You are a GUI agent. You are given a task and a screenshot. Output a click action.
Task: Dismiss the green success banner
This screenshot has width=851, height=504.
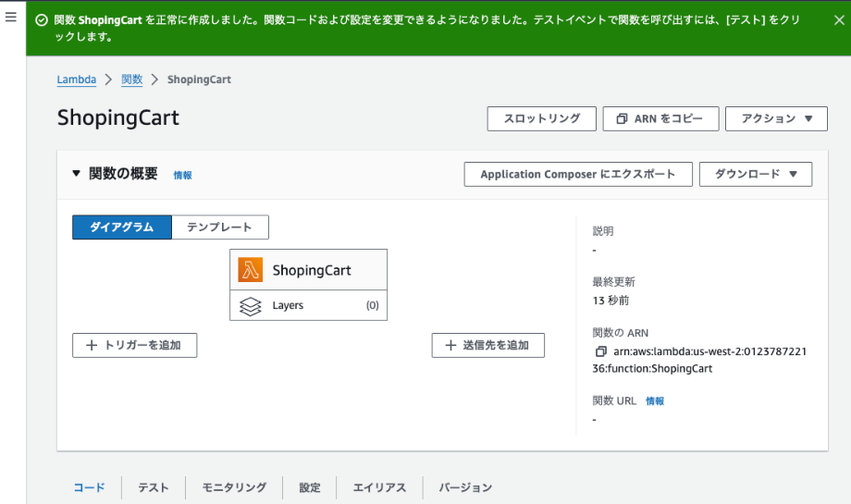point(839,20)
